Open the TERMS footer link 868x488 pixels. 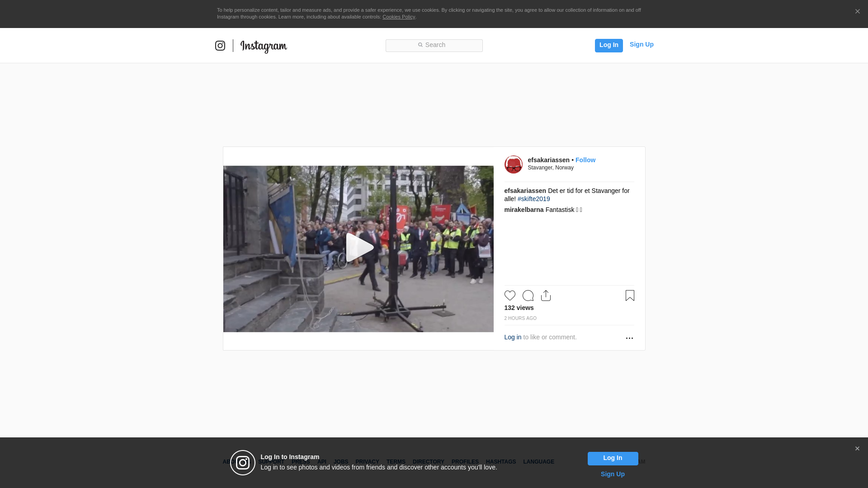click(396, 462)
